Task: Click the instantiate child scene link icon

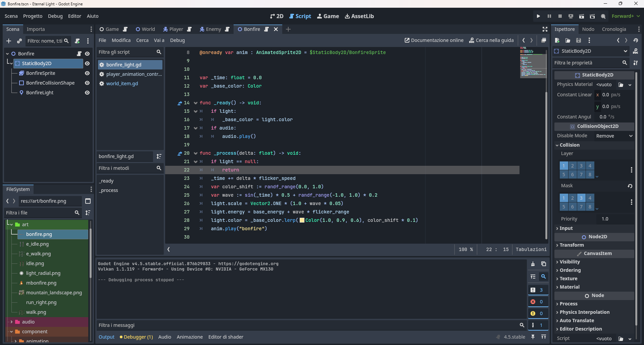Action: 19,41
